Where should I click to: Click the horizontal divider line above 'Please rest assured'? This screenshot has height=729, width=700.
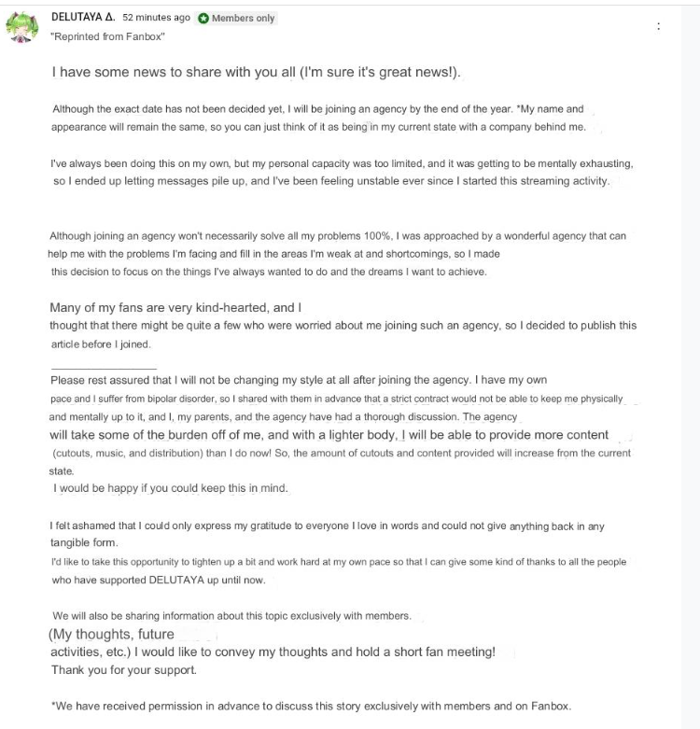[x=104, y=369]
